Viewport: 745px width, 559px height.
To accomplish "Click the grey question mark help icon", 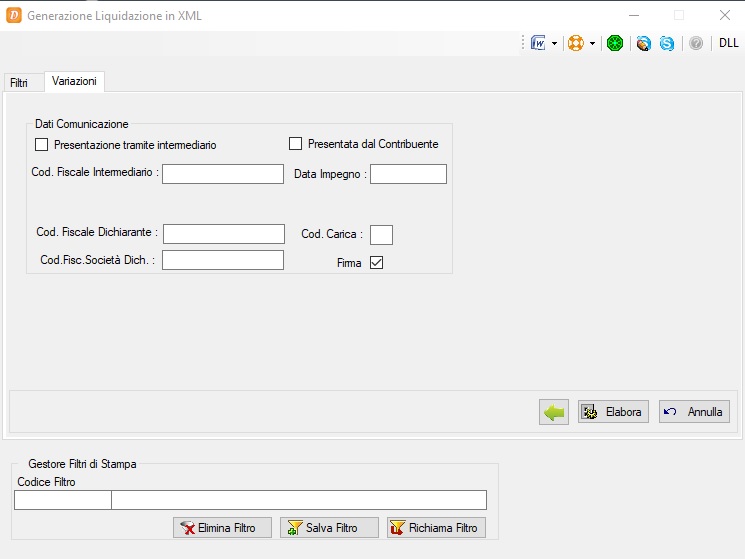I will (x=696, y=43).
